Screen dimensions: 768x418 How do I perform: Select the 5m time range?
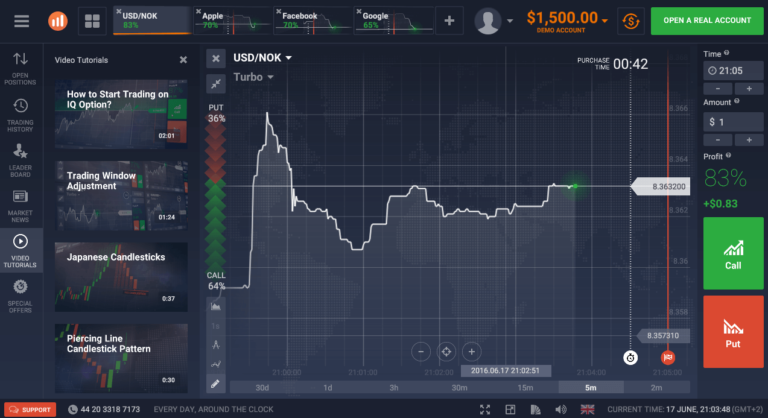[x=591, y=388]
